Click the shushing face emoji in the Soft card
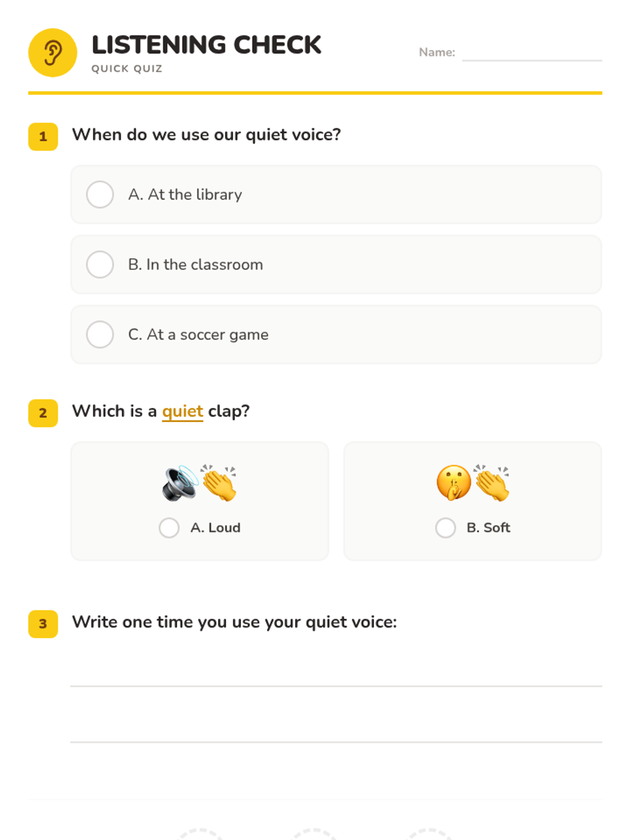The width and height of the screenshot is (630, 840). click(454, 483)
